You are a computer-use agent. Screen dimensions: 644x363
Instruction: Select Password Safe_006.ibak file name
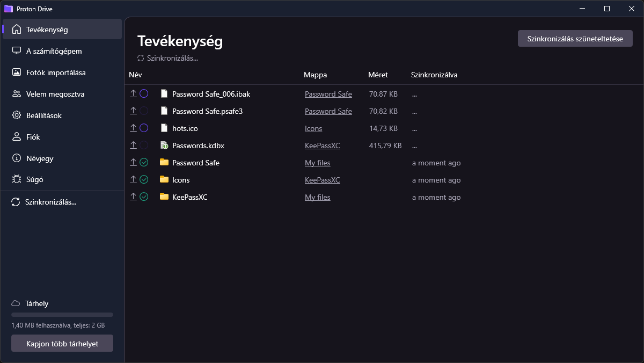[211, 94]
